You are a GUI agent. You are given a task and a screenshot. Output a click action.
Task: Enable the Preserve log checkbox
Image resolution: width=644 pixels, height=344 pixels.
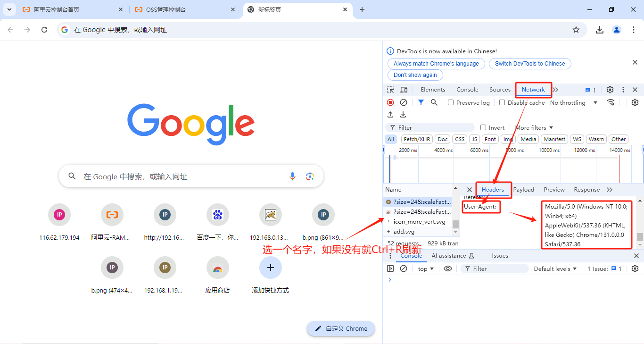(451, 102)
